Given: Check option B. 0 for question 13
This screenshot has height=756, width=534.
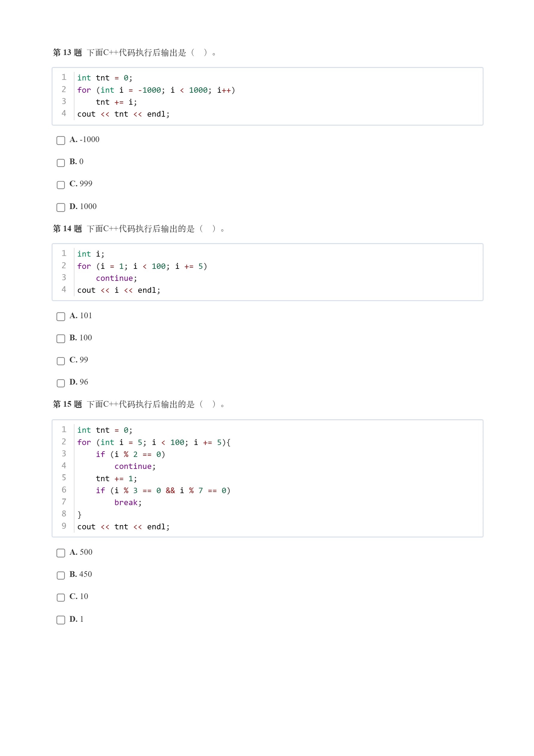Looking at the screenshot, I should tap(61, 163).
